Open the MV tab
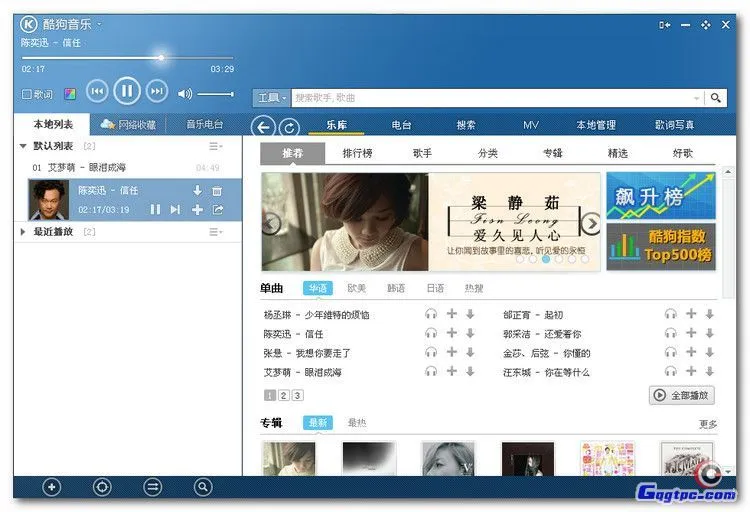Viewport: 750px width, 512px height. pyautogui.click(x=531, y=125)
